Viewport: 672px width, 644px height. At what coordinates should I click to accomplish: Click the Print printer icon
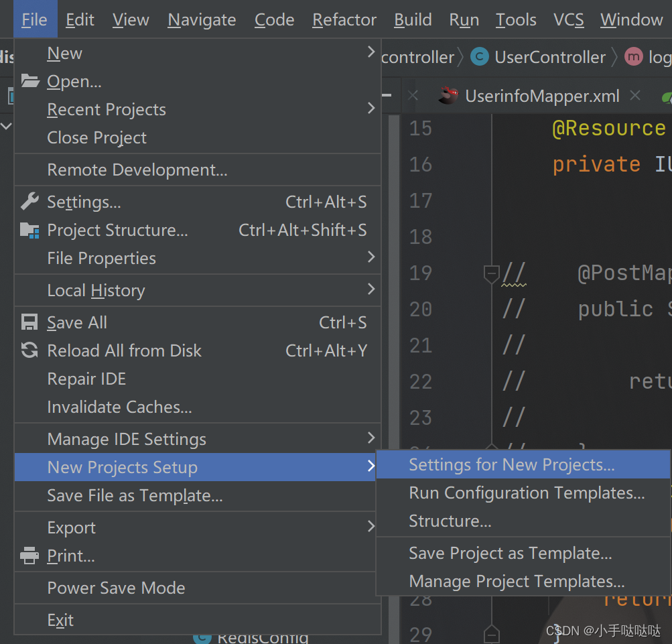pyautogui.click(x=29, y=556)
